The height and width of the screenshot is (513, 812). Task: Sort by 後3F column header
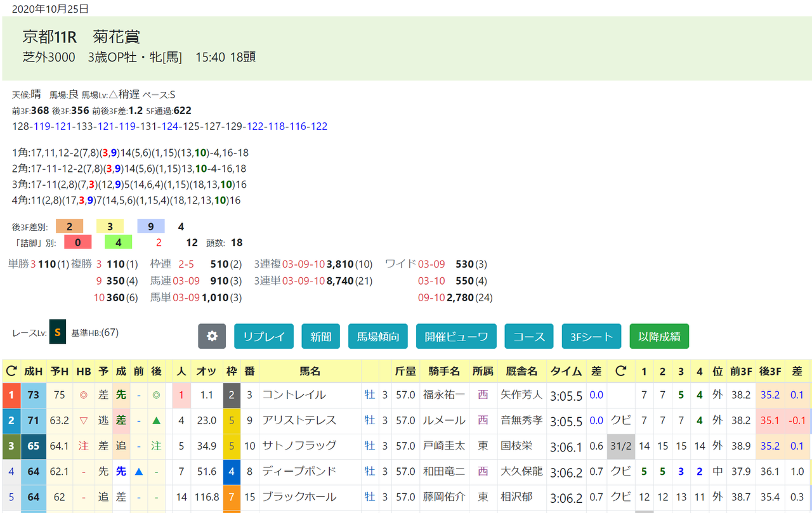[769, 371]
